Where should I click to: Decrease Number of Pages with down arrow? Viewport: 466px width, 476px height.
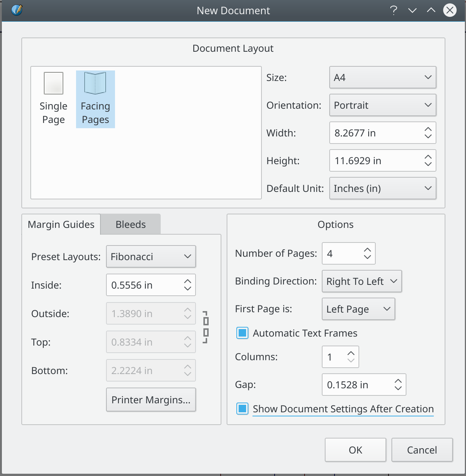[367, 257]
